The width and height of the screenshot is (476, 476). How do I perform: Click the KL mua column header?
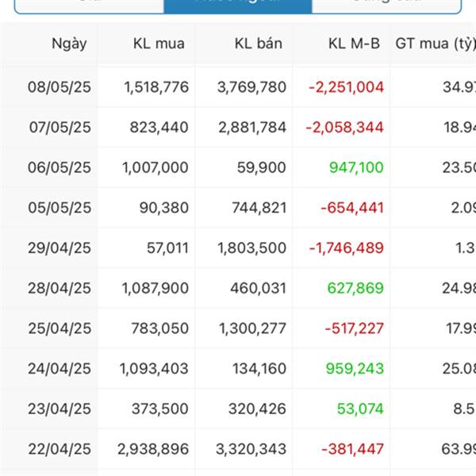coord(159,44)
